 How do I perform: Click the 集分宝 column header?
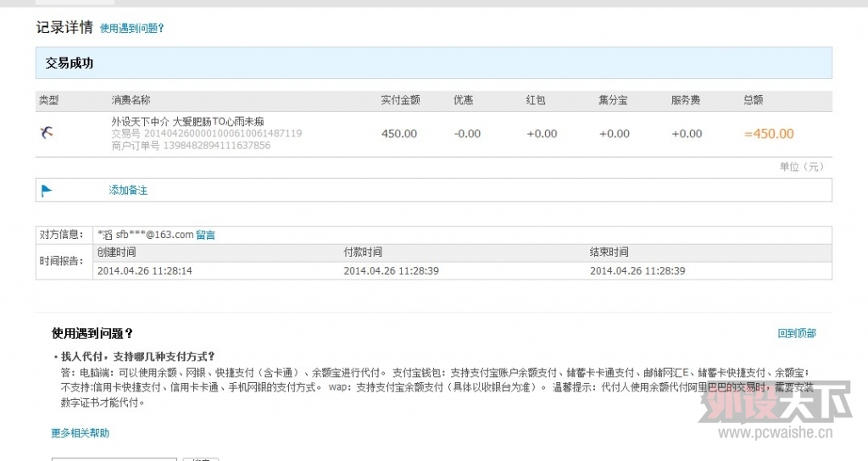[x=613, y=100]
